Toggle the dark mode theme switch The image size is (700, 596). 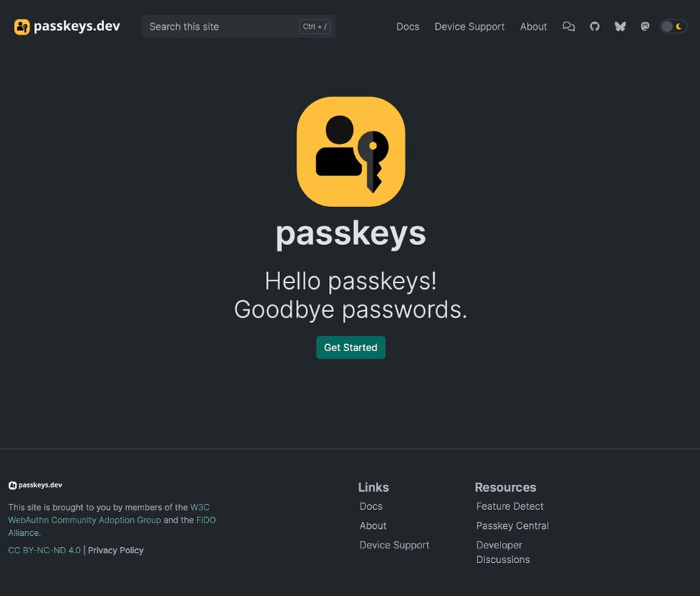click(673, 27)
